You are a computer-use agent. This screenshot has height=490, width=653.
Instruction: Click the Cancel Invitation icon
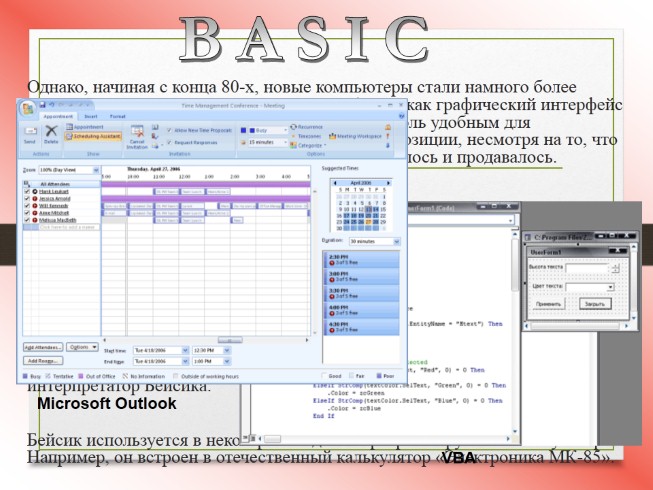click(136, 134)
